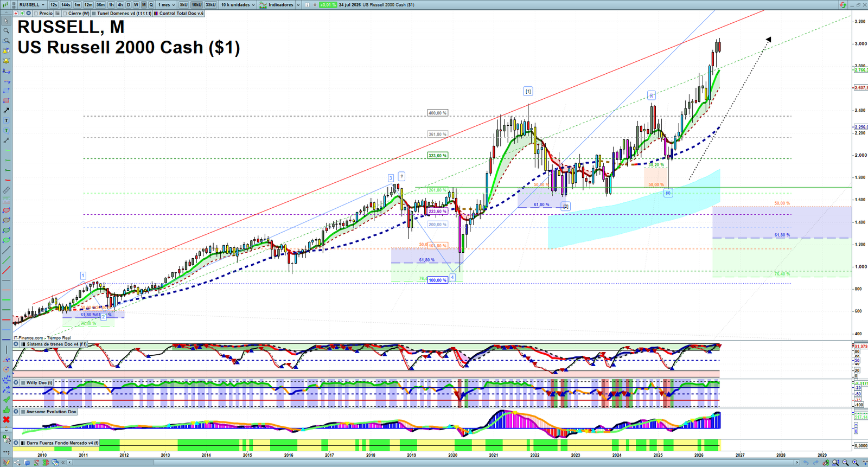Click the 2.256 blue price tag on axis
This screenshot has width=868, height=467.
(x=861, y=127)
